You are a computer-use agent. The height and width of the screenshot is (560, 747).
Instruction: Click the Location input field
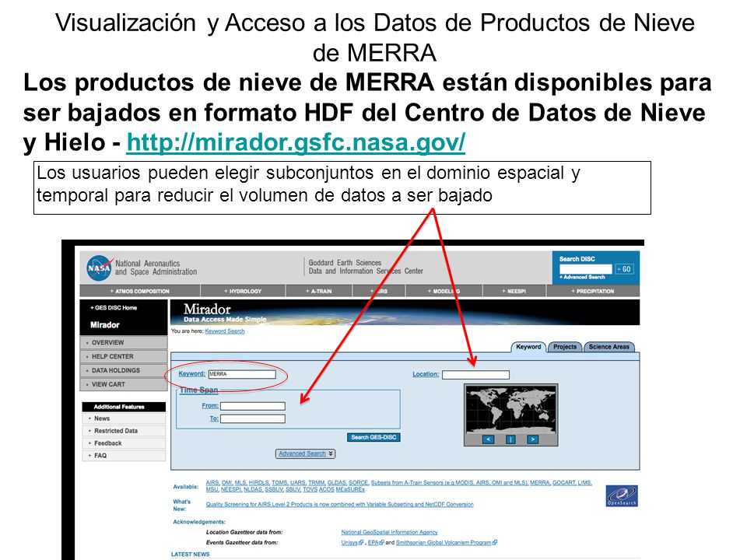click(x=475, y=375)
